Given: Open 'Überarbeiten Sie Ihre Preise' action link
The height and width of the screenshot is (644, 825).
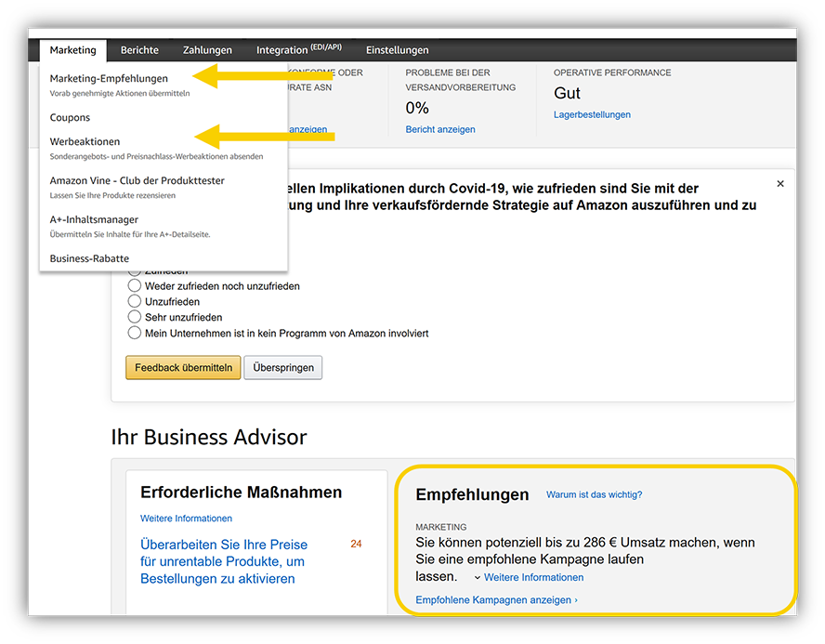Looking at the screenshot, I should click(x=224, y=561).
